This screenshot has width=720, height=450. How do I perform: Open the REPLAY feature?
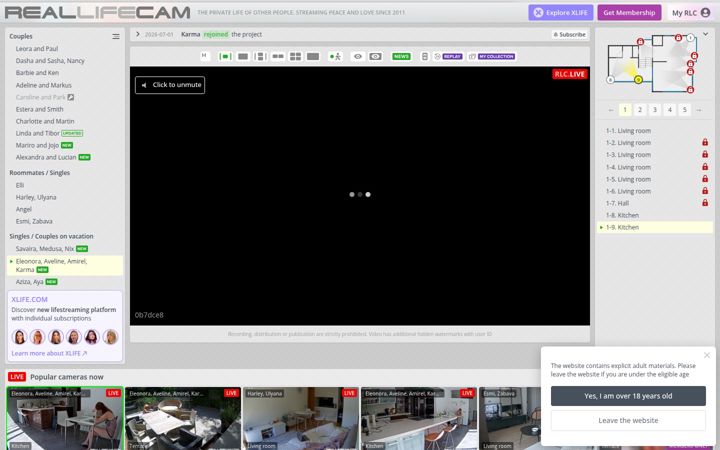click(x=448, y=56)
